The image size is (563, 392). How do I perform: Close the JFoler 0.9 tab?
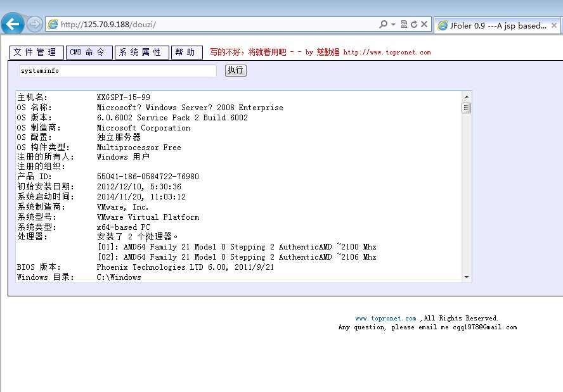554,25
